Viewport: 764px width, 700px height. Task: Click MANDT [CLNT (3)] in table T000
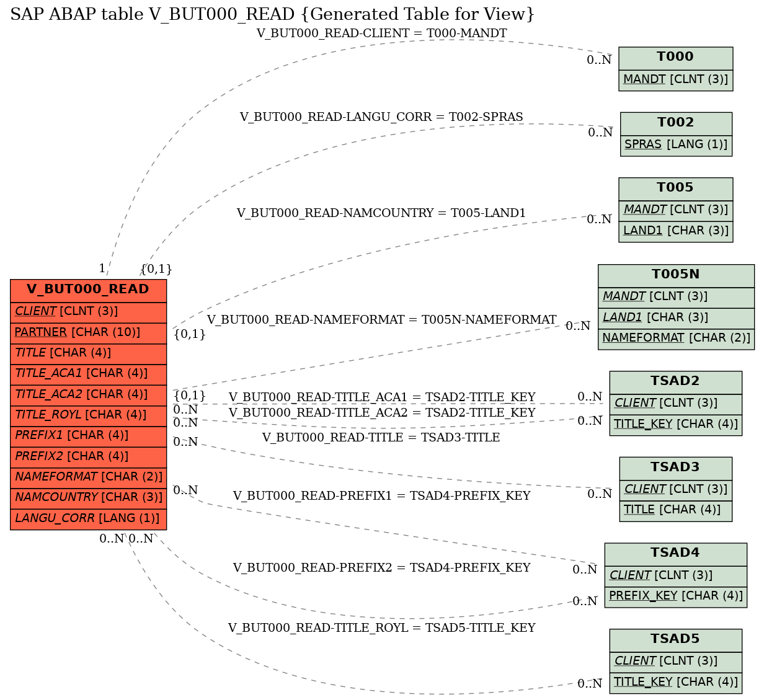coord(676,80)
